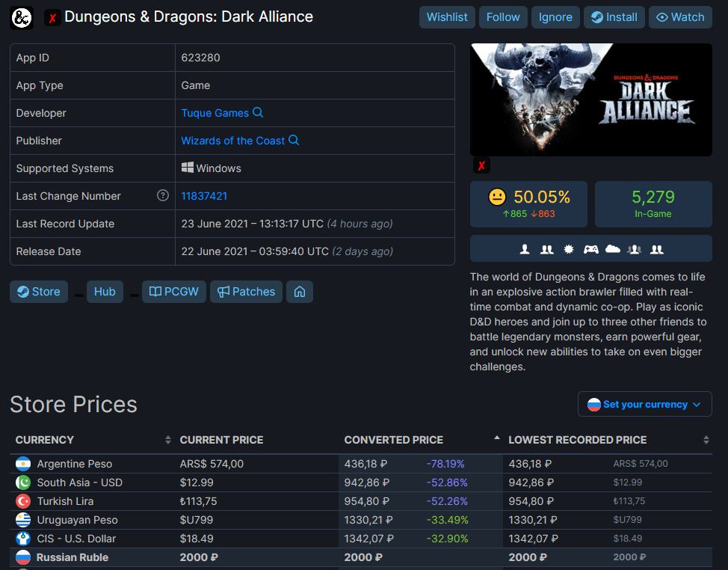Click the Dark Alliance banner image

point(591,100)
